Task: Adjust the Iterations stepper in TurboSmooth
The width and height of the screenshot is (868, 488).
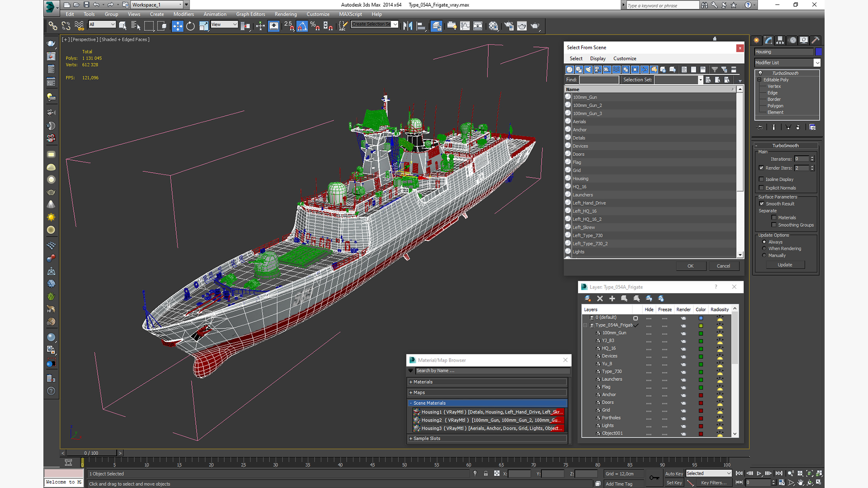Action: pyautogui.click(x=812, y=157)
